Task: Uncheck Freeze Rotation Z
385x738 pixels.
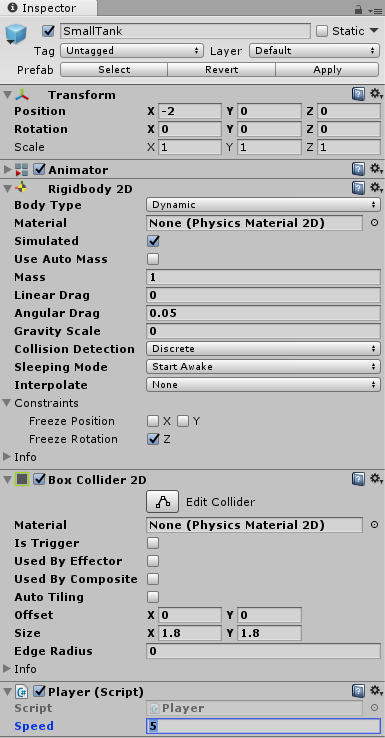Action: pyautogui.click(x=153, y=439)
